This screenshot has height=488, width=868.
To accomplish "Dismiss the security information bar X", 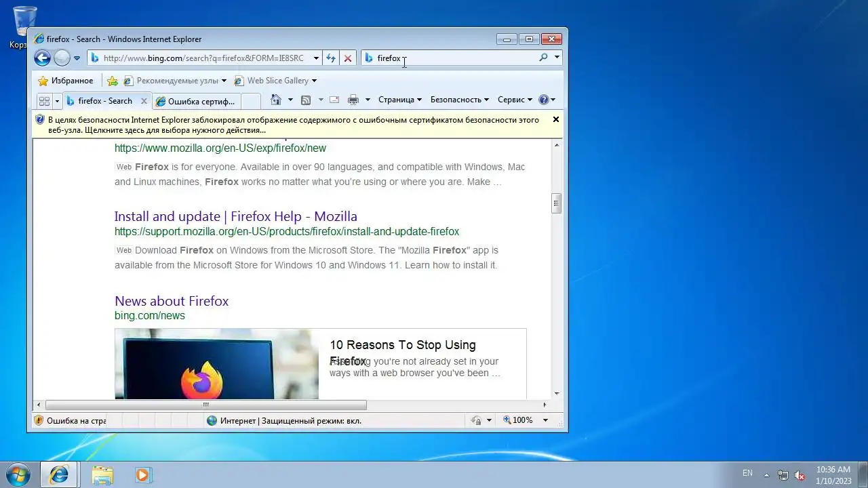I will (x=556, y=119).
